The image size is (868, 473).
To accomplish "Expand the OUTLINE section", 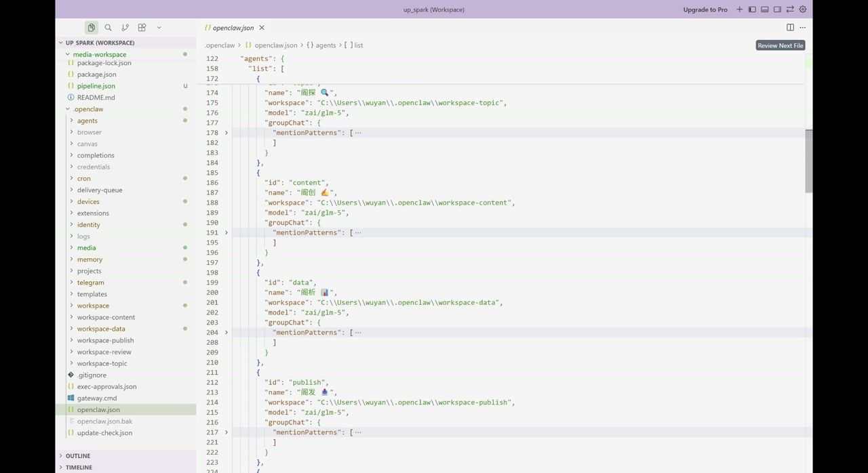I will coord(78,456).
